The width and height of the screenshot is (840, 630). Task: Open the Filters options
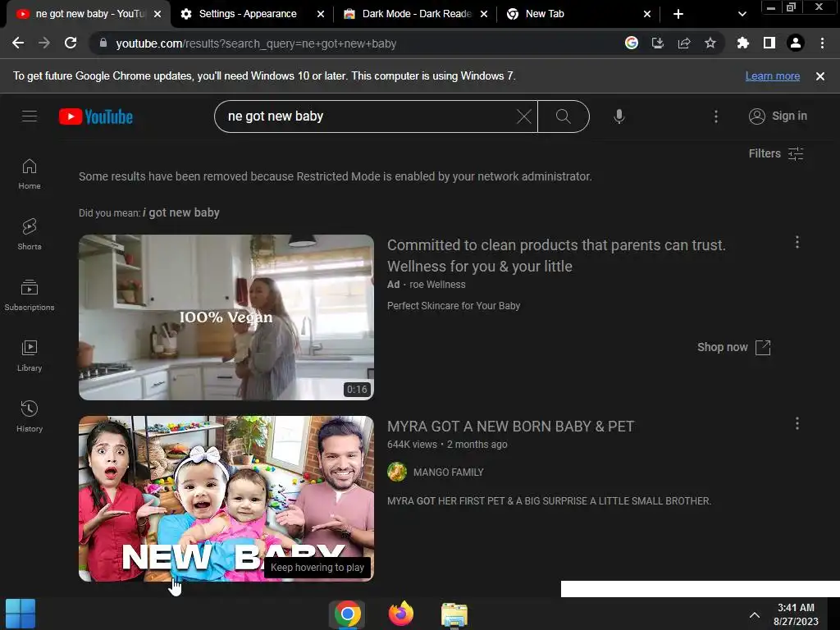tap(776, 153)
